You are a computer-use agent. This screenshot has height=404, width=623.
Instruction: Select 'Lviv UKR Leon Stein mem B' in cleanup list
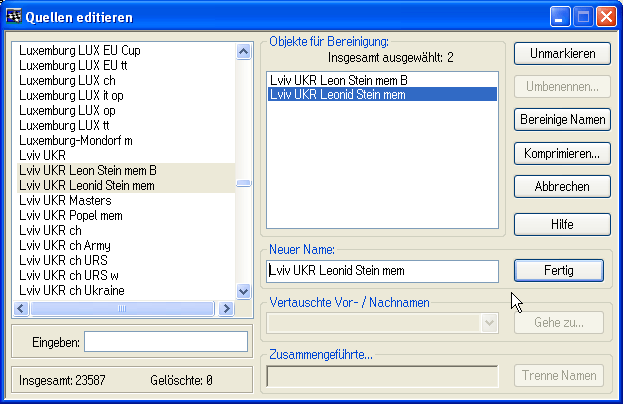coord(339,79)
